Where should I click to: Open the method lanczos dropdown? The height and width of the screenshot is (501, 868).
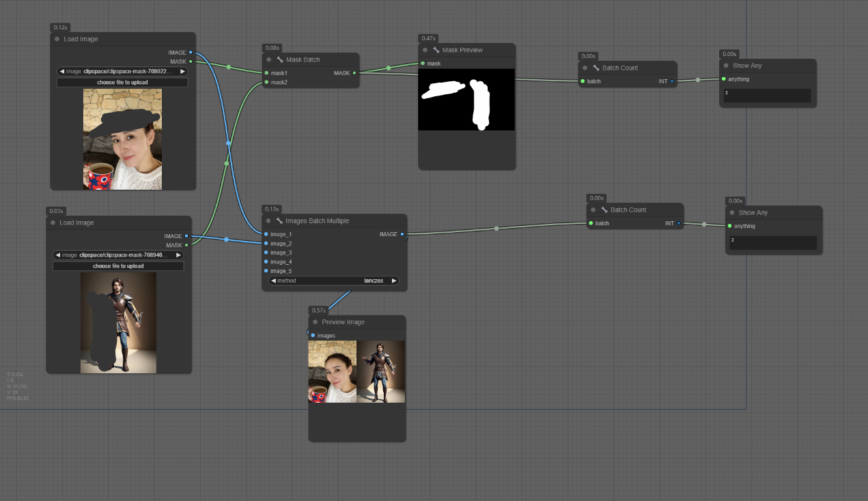point(333,281)
